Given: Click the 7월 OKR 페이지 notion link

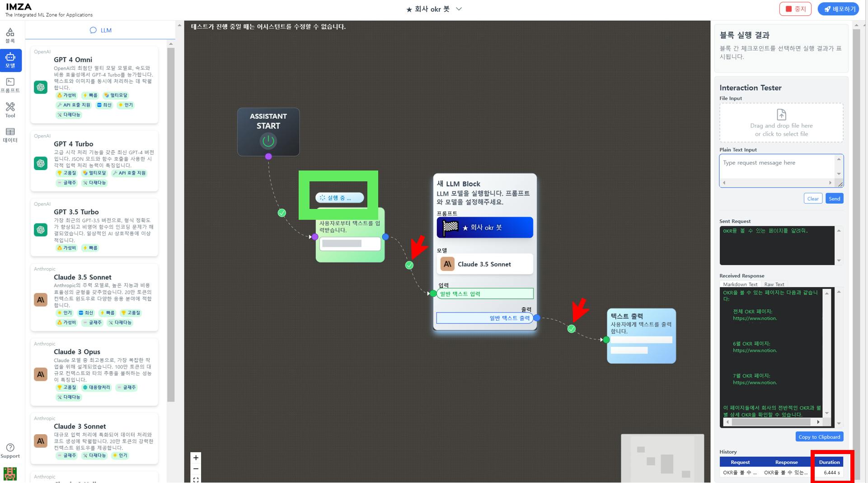Looking at the screenshot, I should (755, 383).
